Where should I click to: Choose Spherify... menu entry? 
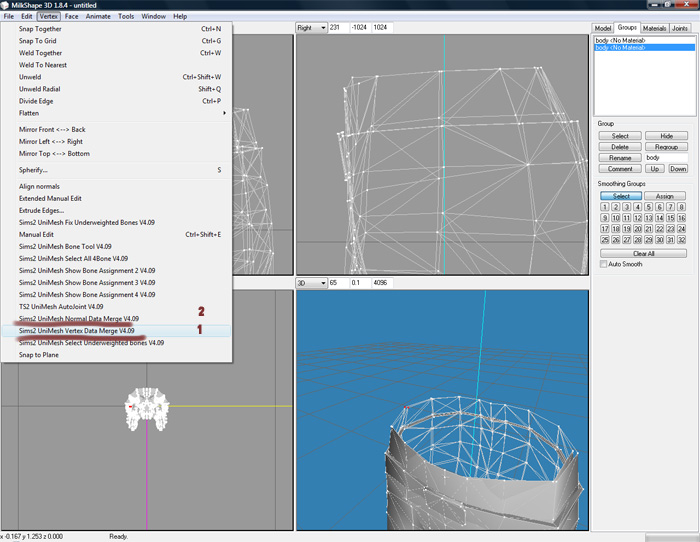click(116, 170)
